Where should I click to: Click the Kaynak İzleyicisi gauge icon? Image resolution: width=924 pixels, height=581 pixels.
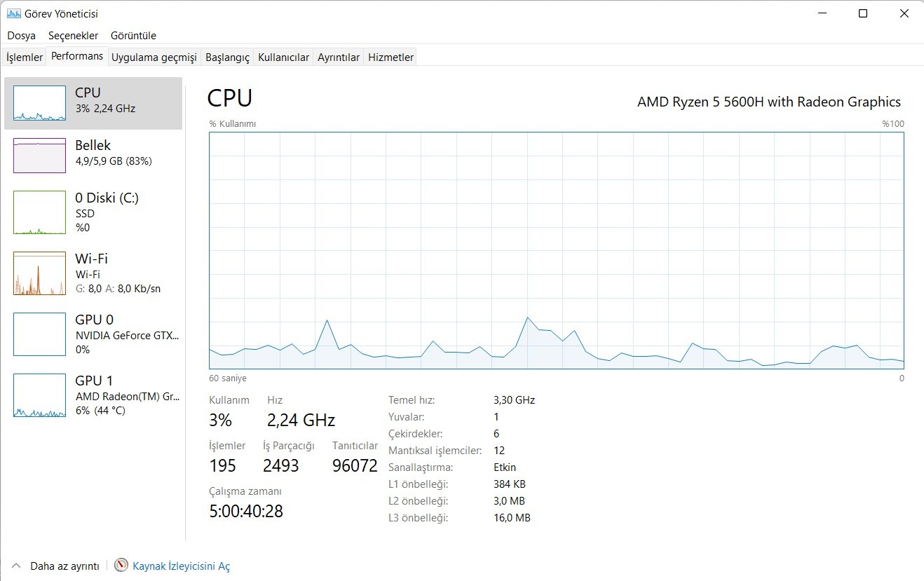(x=121, y=566)
